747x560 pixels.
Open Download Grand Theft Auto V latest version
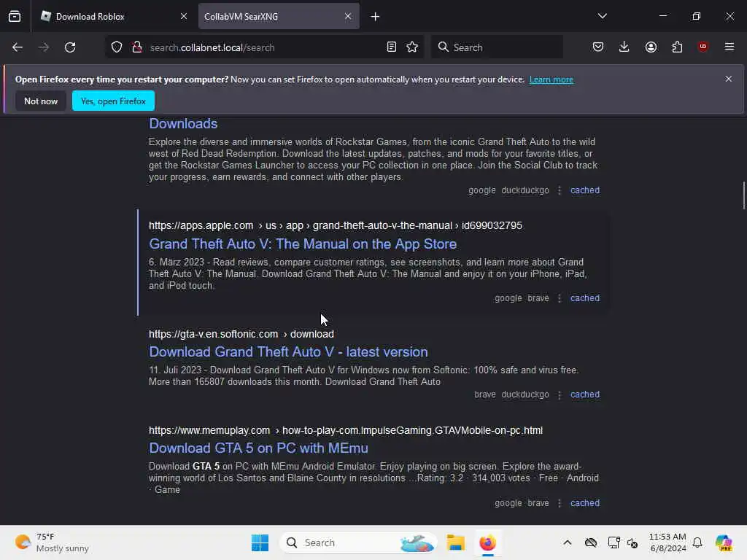pos(288,352)
